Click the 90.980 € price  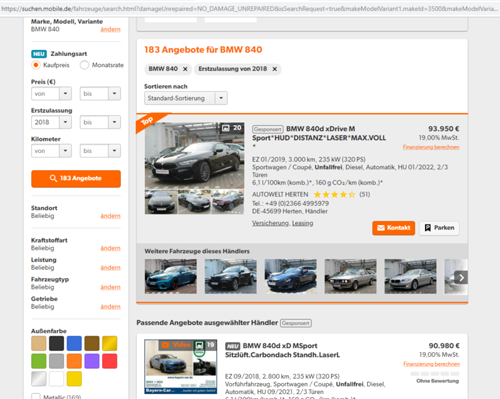pyautogui.click(x=444, y=346)
